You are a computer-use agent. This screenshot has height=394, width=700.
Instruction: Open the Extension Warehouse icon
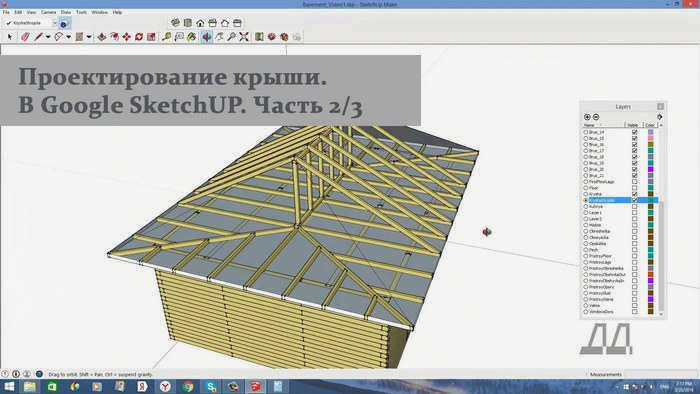pyautogui.click(x=284, y=37)
